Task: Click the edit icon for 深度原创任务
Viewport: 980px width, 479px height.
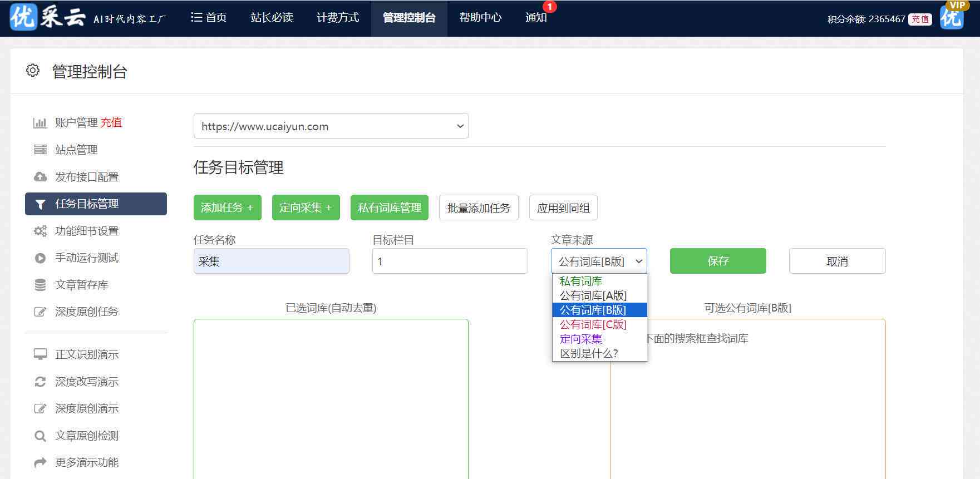Action: click(40, 312)
